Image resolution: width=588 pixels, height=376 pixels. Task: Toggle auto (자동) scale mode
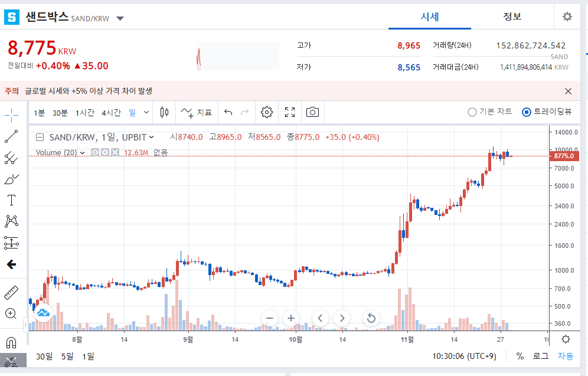(x=565, y=356)
